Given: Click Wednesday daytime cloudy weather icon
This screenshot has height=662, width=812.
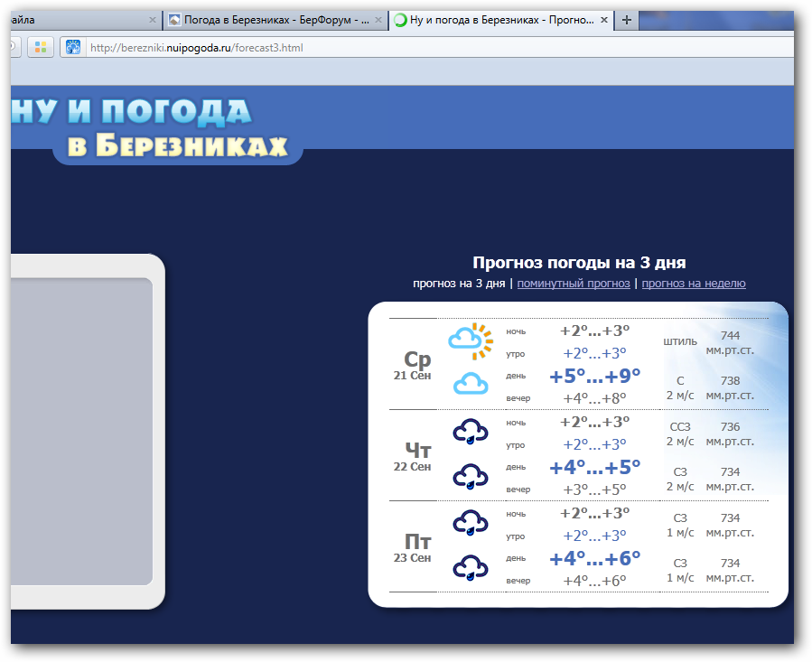Looking at the screenshot, I should 471,384.
